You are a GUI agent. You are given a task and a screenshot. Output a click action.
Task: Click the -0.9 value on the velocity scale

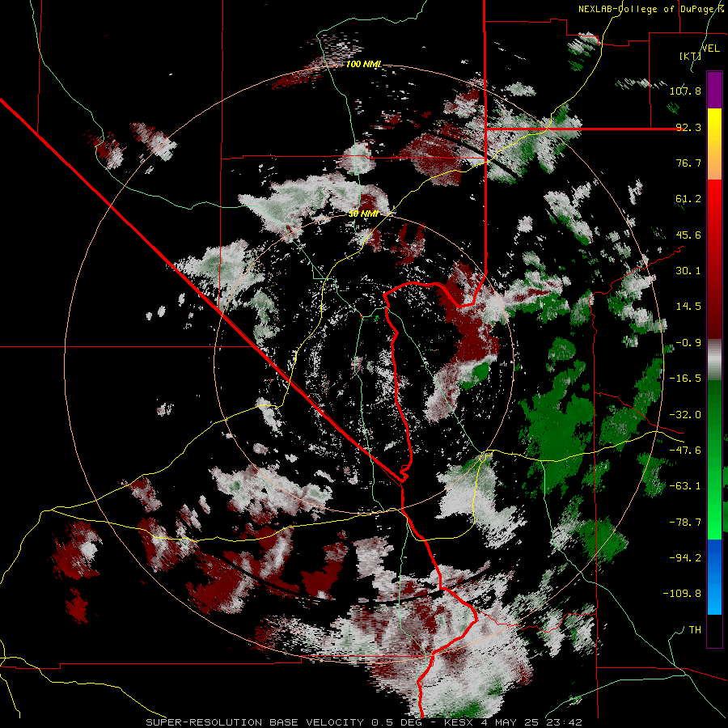[688, 343]
